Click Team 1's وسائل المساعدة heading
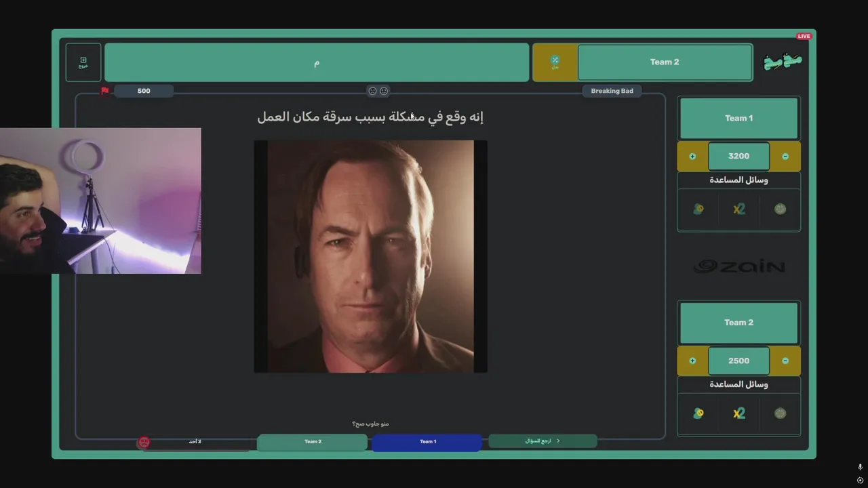Screen dimensions: 868x488 (x=739, y=180)
